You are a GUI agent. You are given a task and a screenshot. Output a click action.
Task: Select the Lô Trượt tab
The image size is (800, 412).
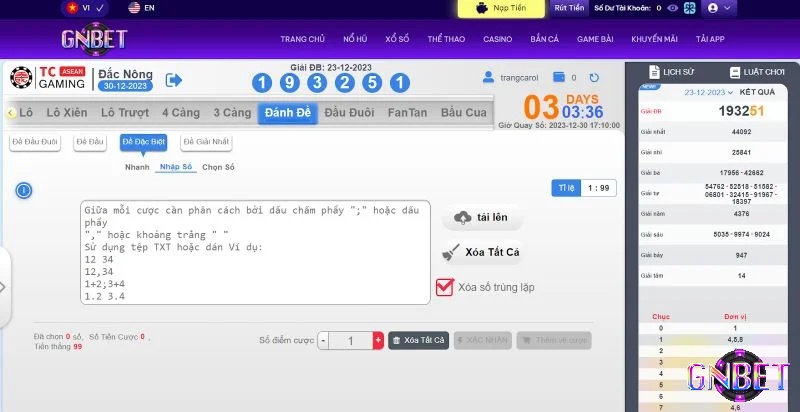125,113
